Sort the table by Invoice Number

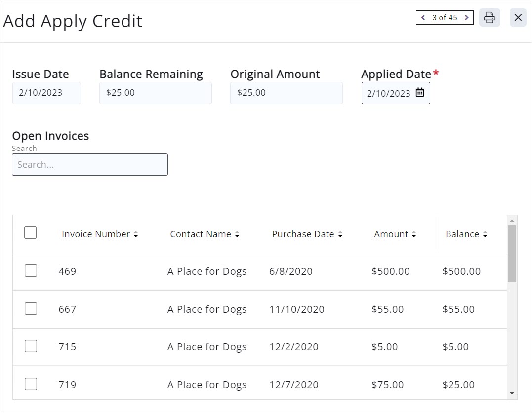(136, 234)
